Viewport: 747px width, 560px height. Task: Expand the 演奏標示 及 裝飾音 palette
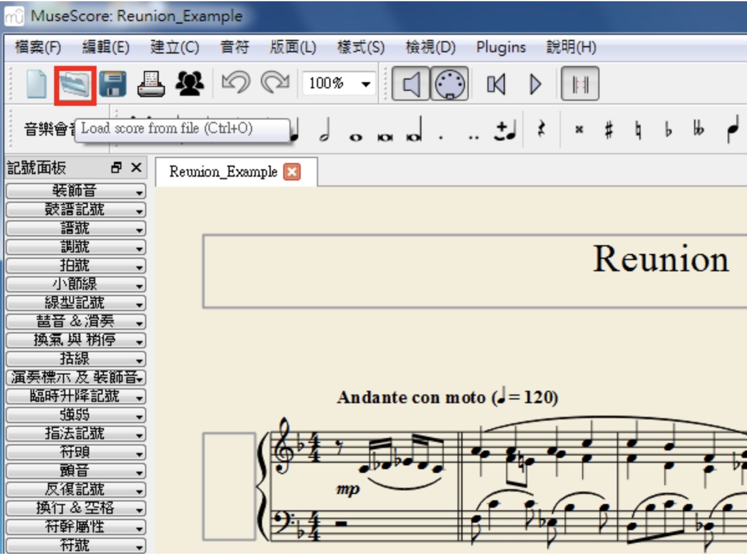[x=75, y=378]
